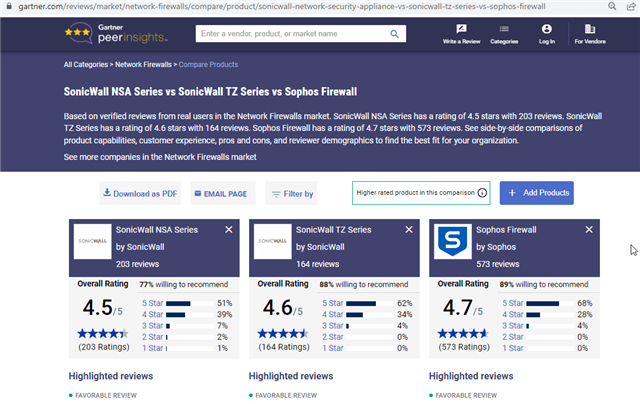Image resolution: width=640 pixels, height=404 pixels.
Task: Open SonicWall NSA Series product title
Action: (157, 230)
